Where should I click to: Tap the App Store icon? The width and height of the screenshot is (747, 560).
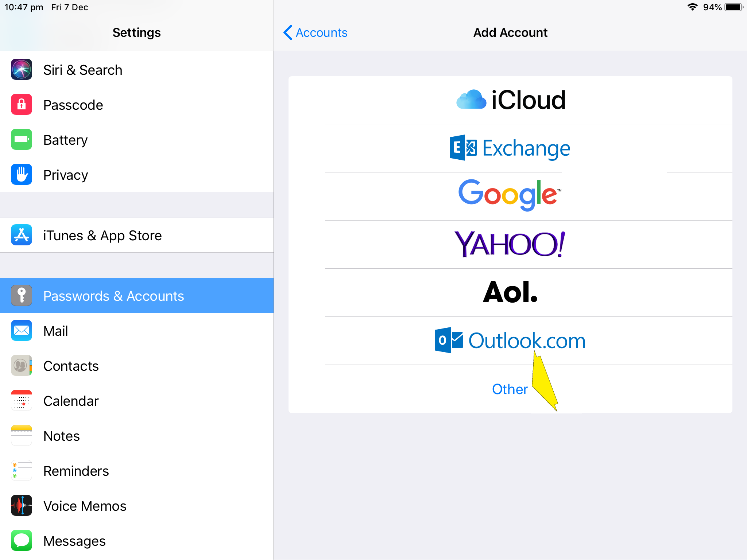click(22, 235)
